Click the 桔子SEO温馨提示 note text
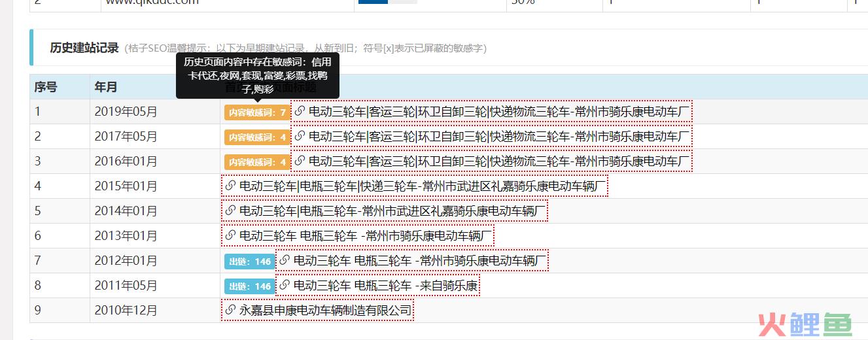The height and width of the screenshot is (340, 868). [x=305, y=48]
